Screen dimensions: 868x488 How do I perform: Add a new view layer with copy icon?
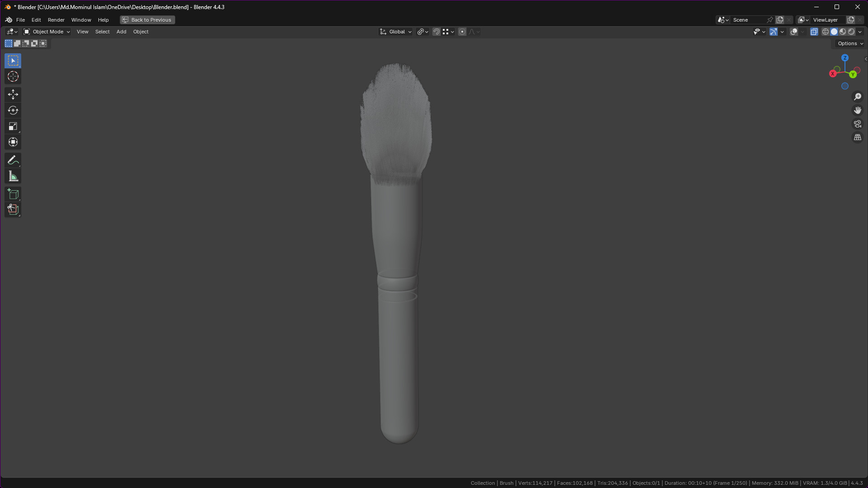850,20
